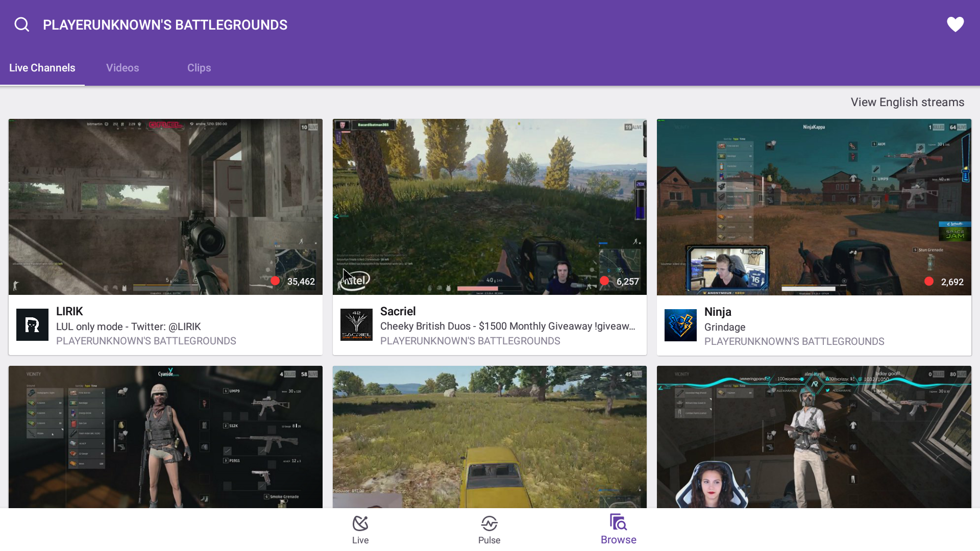Switch to the Videos tab
This screenshot has height=551, width=980.
122,68
